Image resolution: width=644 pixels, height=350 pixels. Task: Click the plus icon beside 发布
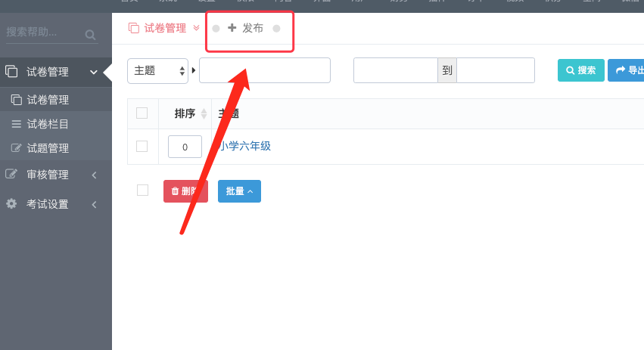pyautogui.click(x=232, y=28)
